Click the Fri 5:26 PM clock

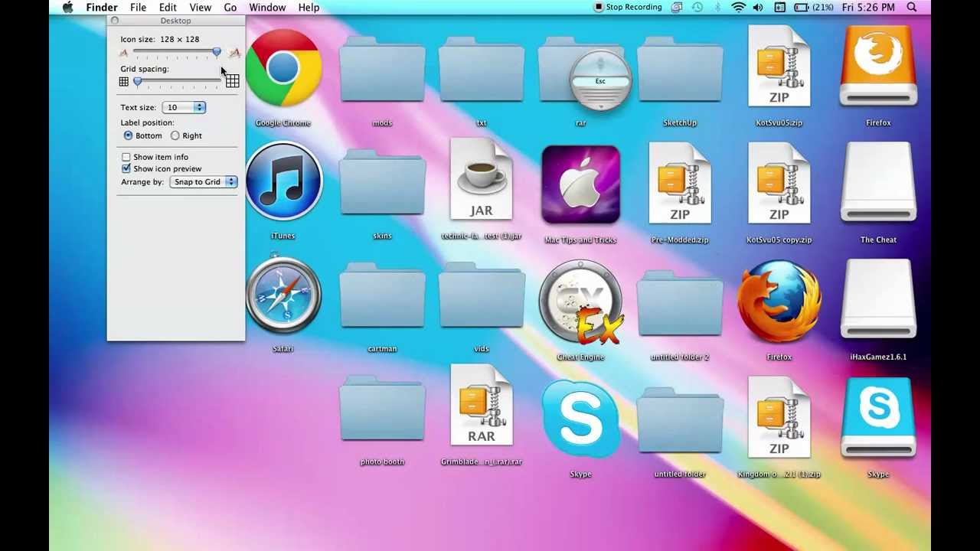[868, 8]
